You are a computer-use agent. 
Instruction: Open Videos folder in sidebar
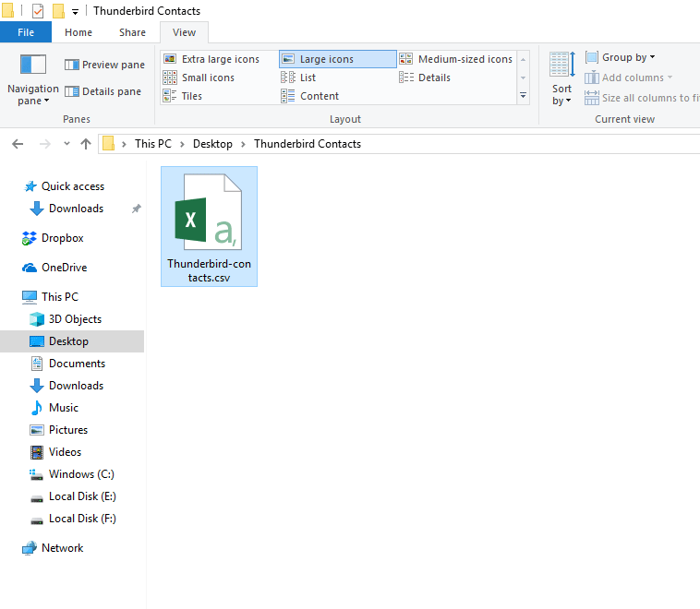(55, 452)
